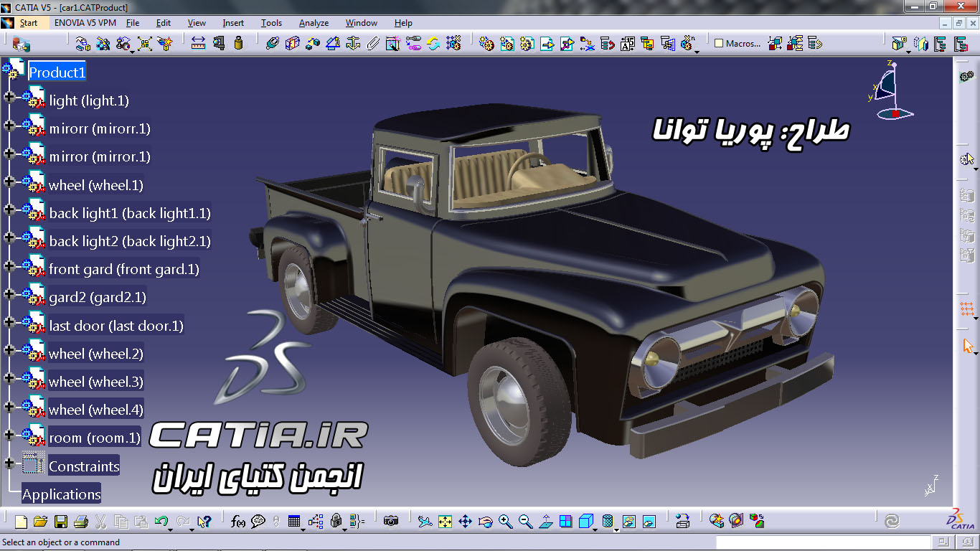980x551 pixels.
Task: Open the Analyze menu
Action: [314, 23]
